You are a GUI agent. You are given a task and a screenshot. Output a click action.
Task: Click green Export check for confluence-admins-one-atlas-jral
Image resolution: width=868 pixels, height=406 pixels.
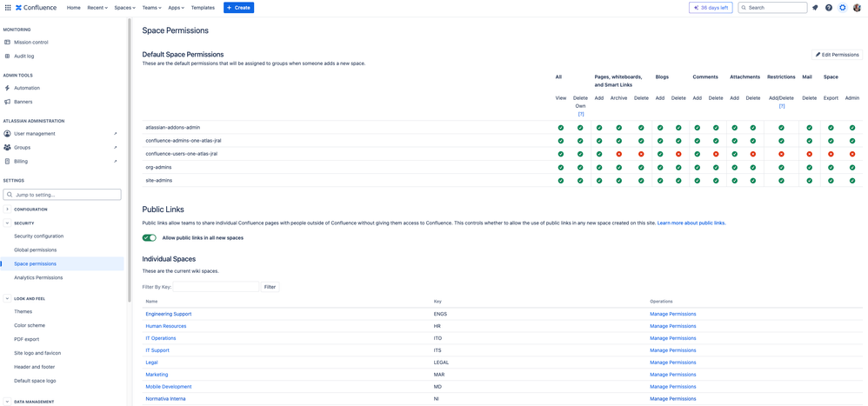[x=831, y=141]
